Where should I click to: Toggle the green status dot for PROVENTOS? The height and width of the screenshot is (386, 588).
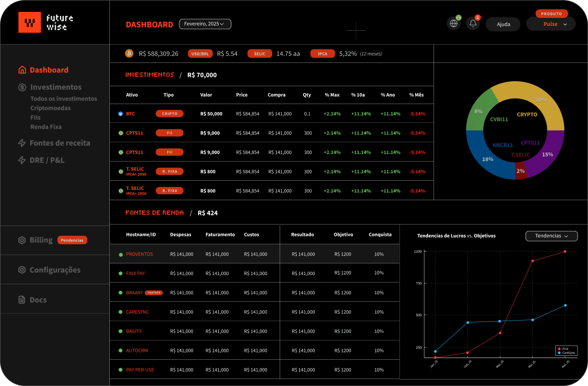coord(120,254)
